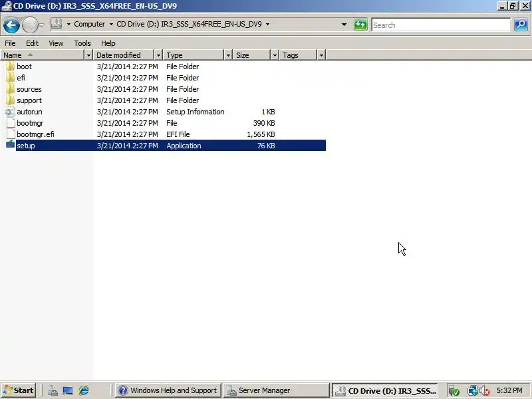Viewport: 532px width, 399px height.
Task: Click the network tray icon
Action: click(x=472, y=391)
